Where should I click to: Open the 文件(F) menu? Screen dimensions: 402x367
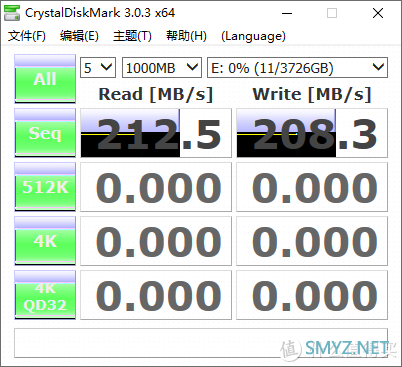pos(27,36)
